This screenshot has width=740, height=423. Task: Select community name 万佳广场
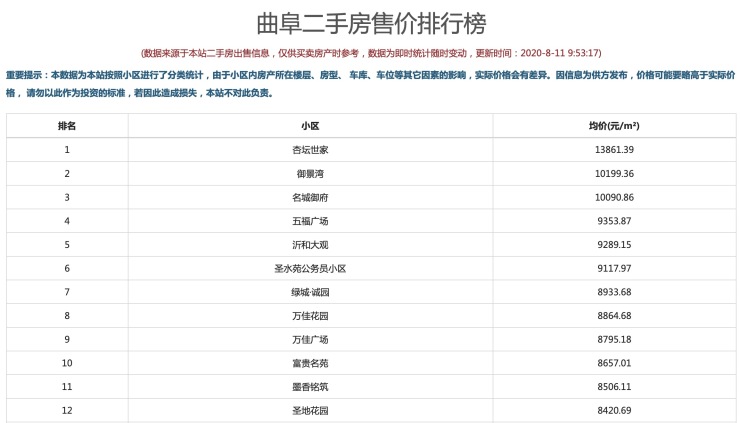pos(310,339)
